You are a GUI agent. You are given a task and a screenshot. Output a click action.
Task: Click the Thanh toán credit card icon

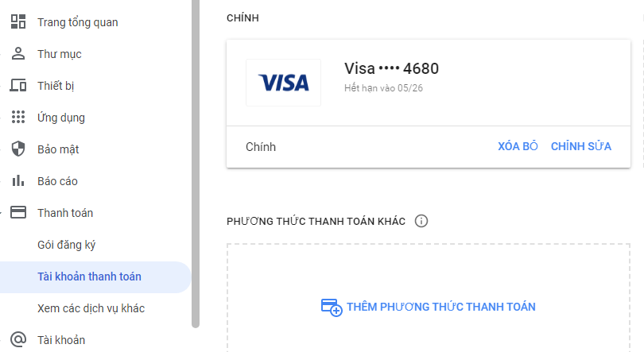pyautogui.click(x=17, y=213)
